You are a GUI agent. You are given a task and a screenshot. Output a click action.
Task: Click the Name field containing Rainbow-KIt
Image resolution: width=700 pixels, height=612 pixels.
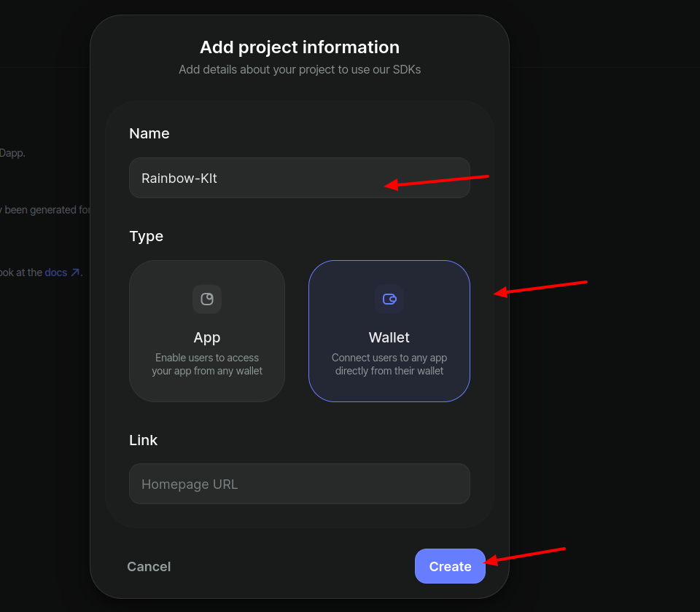coord(299,178)
